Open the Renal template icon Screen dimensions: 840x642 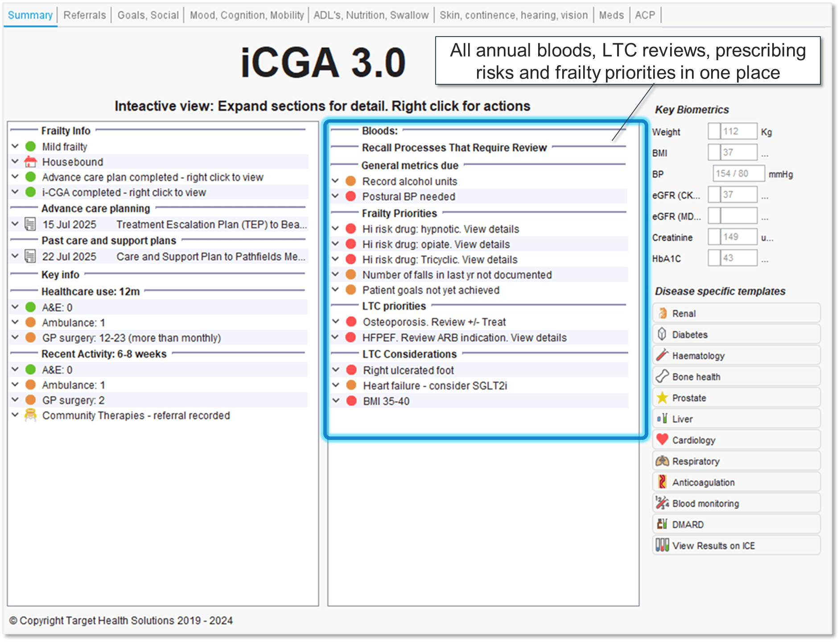(x=663, y=313)
